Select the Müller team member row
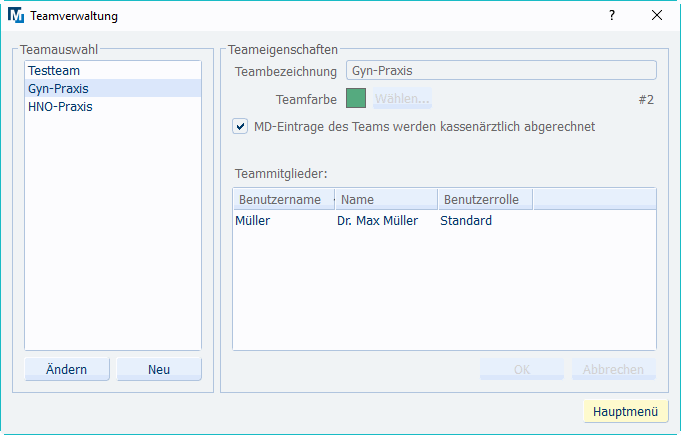 coord(253,221)
